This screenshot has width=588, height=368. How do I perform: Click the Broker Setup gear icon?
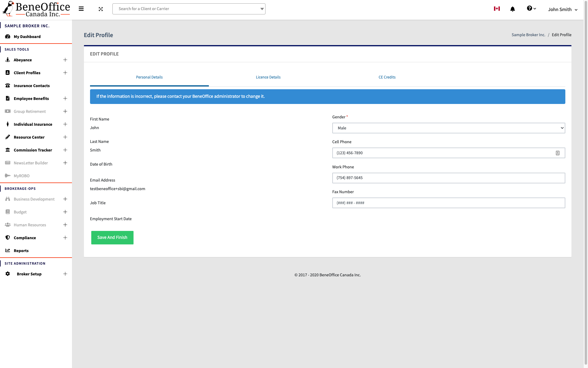point(8,274)
